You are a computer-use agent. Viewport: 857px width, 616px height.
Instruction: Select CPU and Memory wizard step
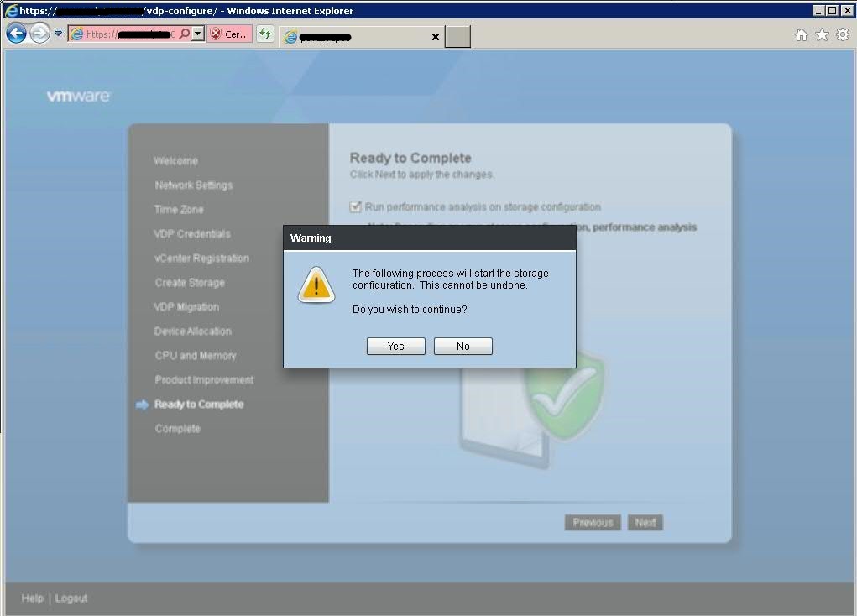click(195, 355)
